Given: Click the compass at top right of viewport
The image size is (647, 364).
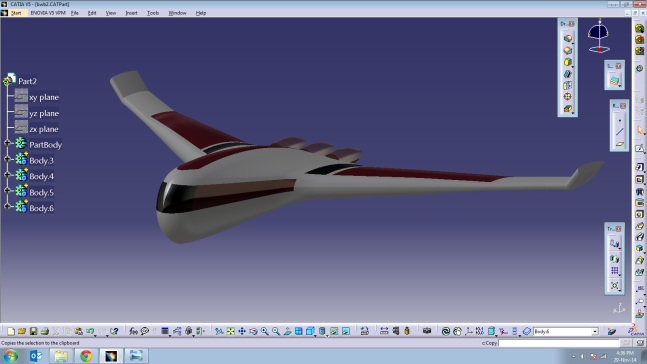Looking at the screenshot, I should point(599,36).
